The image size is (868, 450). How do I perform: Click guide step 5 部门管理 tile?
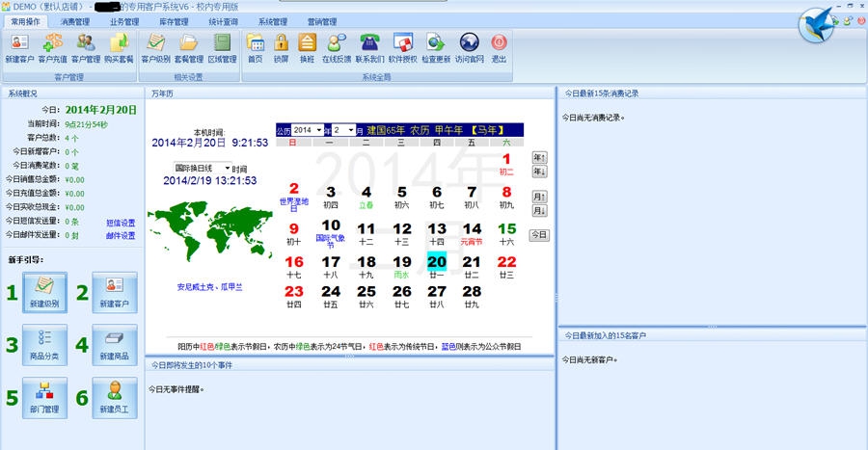pos(44,398)
